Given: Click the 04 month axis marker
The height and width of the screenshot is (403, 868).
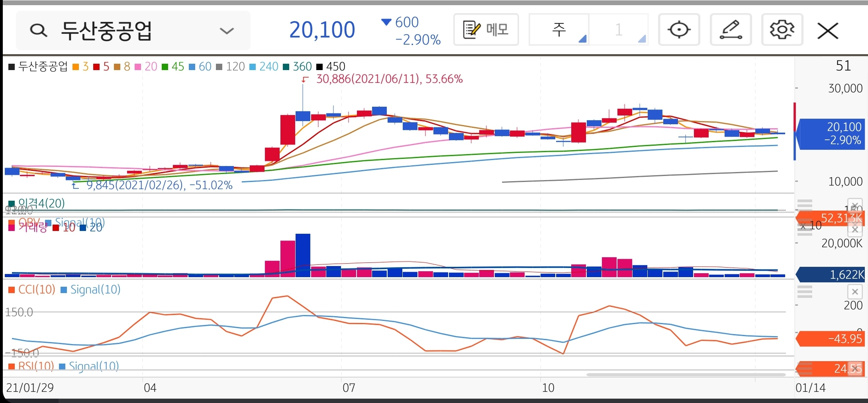Looking at the screenshot, I should (150, 387).
